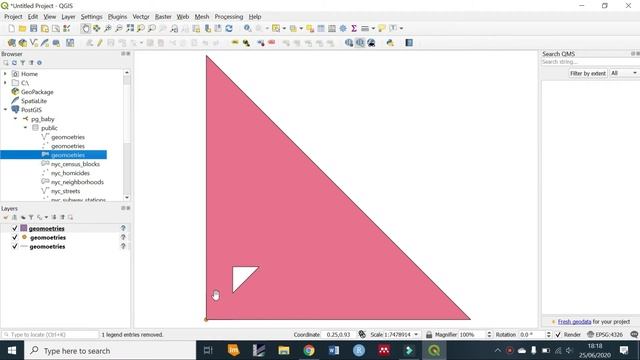Open the Processing menu
640x360 pixels.
[229, 17]
